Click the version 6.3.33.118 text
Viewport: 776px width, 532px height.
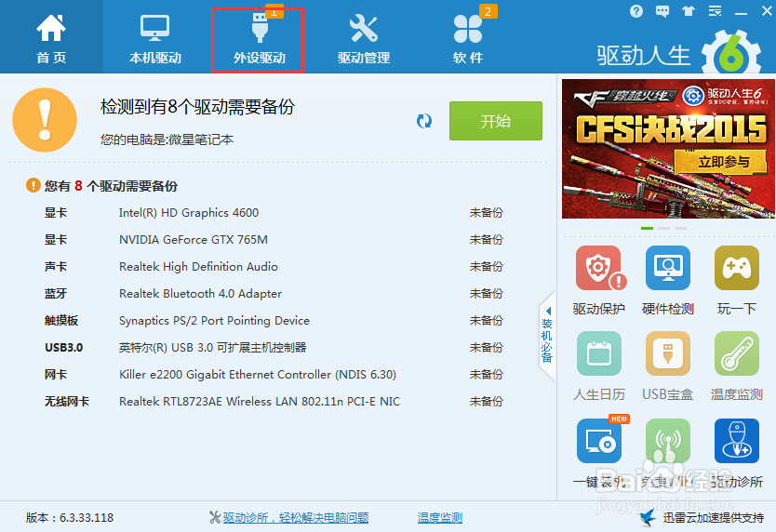pos(70,518)
